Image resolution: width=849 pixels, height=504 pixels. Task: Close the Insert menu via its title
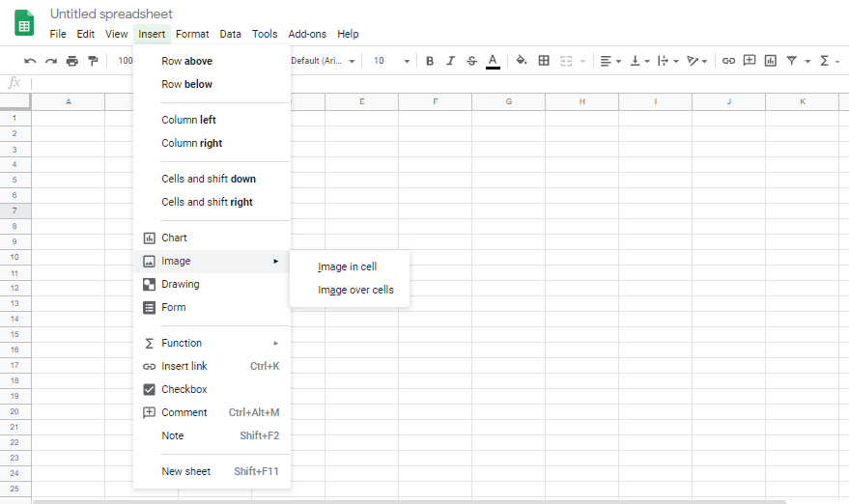click(152, 34)
